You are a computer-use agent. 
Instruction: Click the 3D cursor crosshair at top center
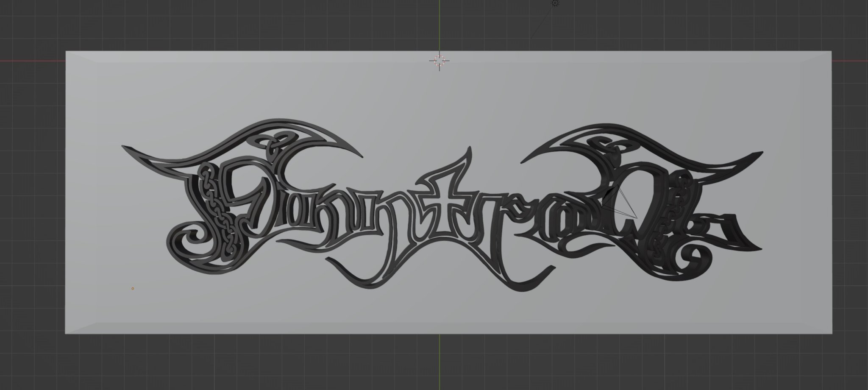click(x=440, y=61)
